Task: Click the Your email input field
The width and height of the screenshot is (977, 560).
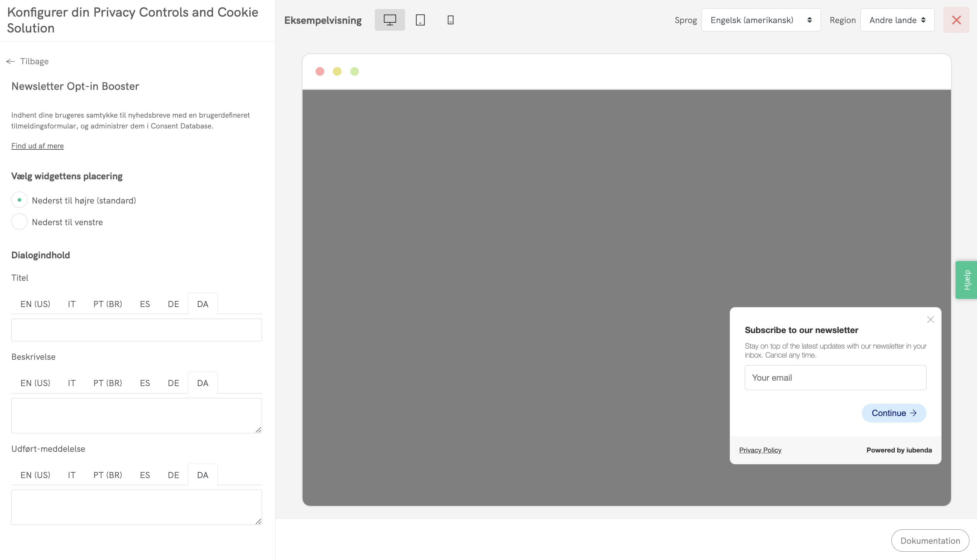Action: coord(835,377)
